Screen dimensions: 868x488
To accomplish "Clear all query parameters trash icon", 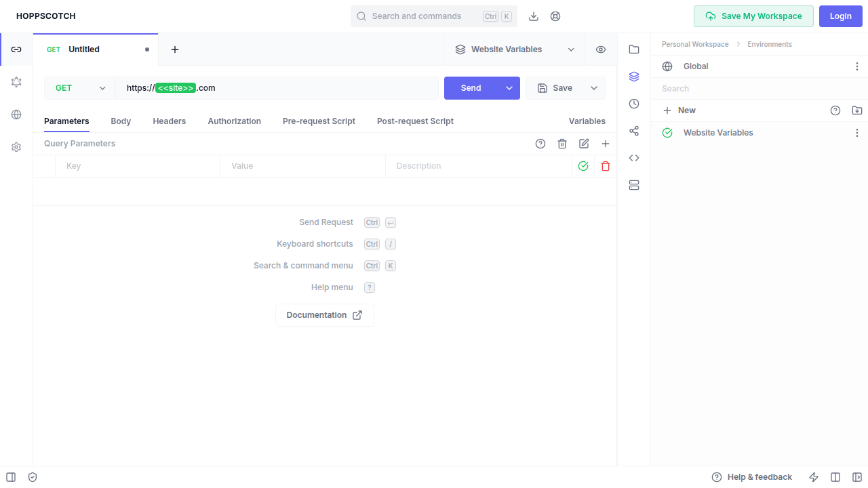I will (x=562, y=144).
